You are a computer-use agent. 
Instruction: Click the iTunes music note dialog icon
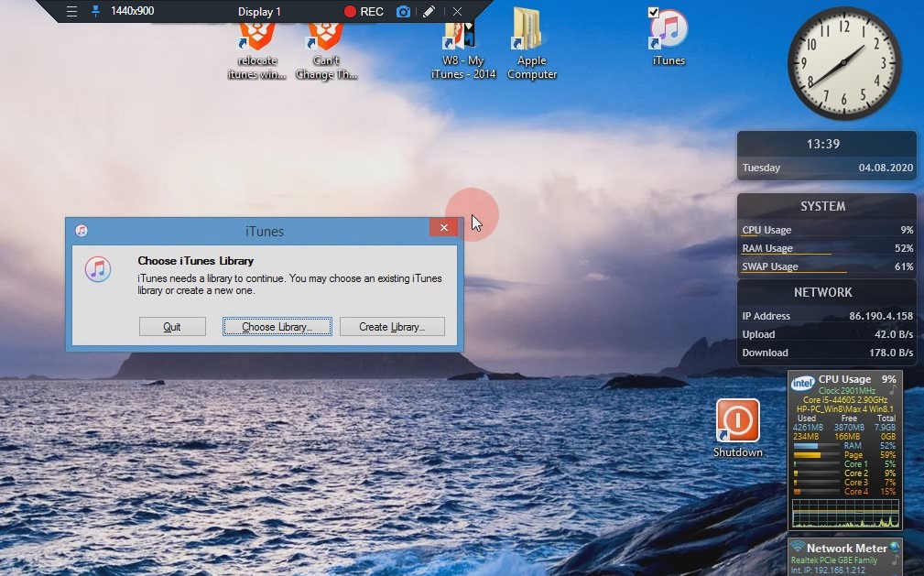[98, 269]
